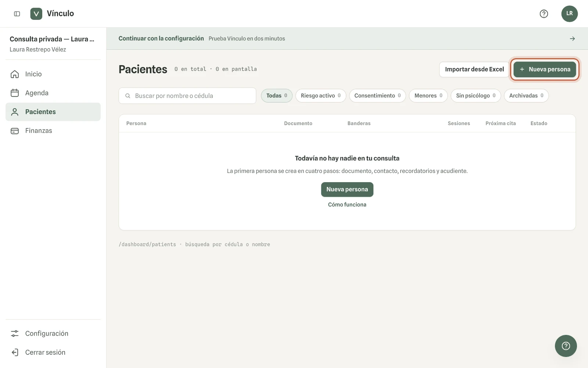The height and width of the screenshot is (368, 588).
Task: Click Importar desde Excel button
Action: (474, 69)
